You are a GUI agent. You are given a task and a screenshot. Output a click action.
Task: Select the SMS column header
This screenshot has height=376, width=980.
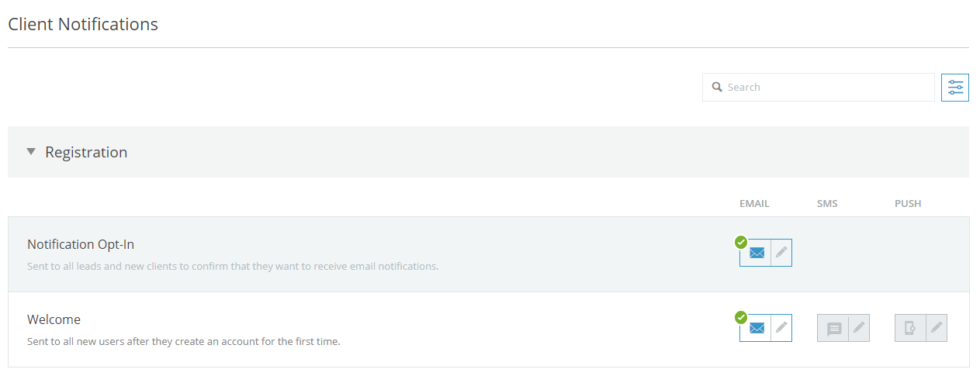[827, 204]
